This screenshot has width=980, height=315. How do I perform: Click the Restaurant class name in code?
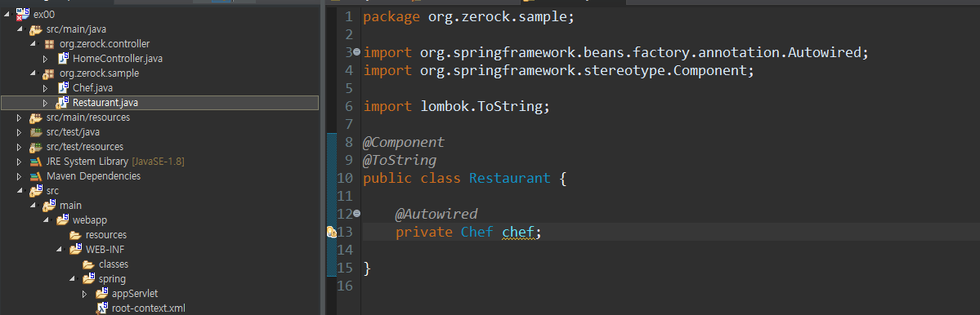(509, 179)
